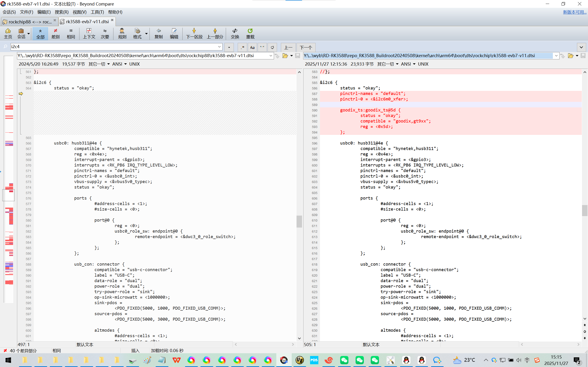
Task: Toggle 上下文 context display button
Action: tap(89, 33)
